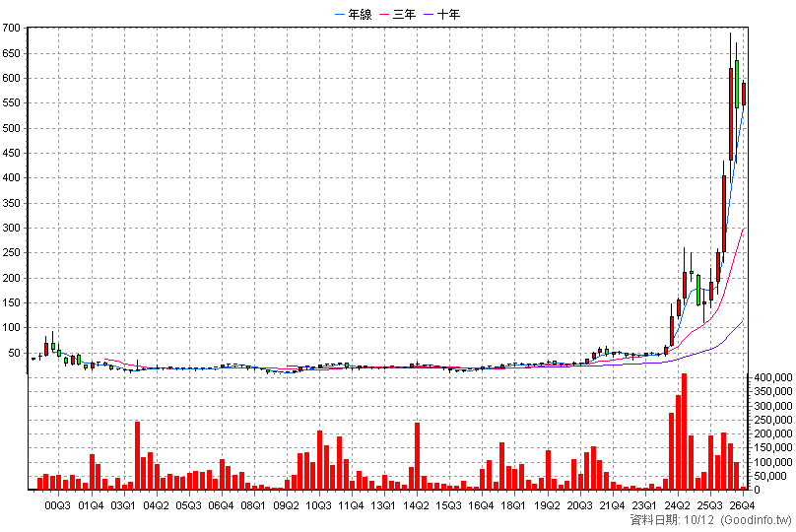Select the 21Q4 x-axis label
This screenshot has width=796, height=532.
pyautogui.click(x=612, y=505)
